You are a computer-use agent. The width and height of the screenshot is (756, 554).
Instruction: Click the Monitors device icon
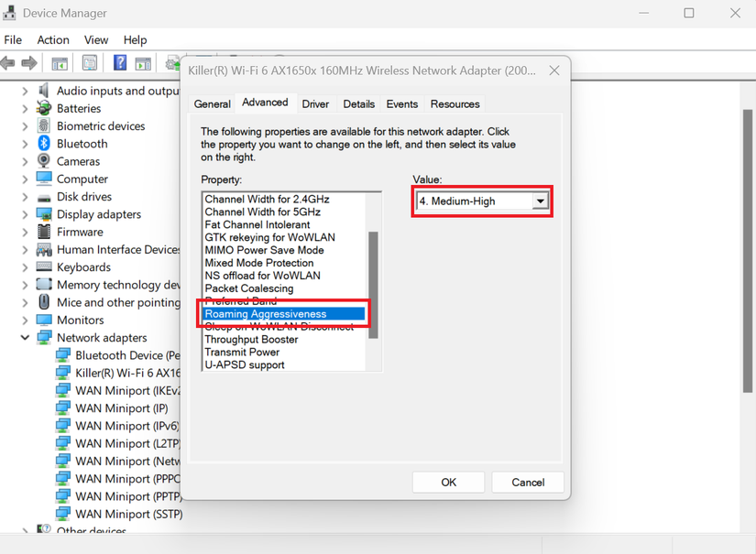43,320
